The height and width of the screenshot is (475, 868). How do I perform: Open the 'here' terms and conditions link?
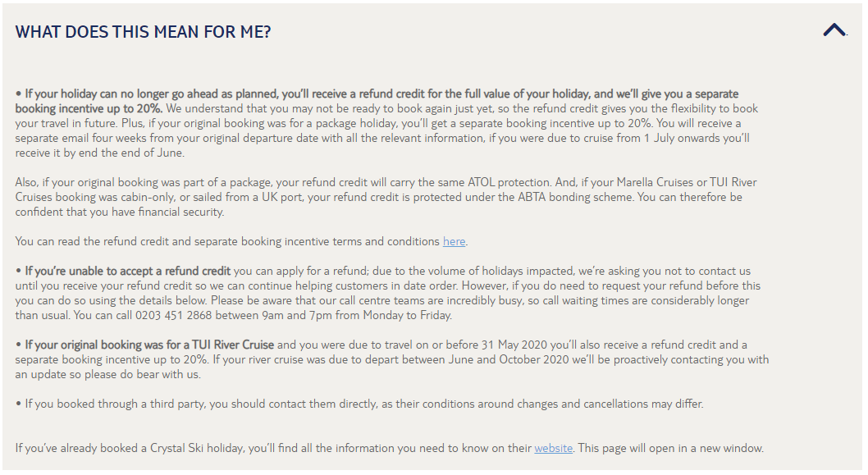pyautogui.click(x=454, y=241)
